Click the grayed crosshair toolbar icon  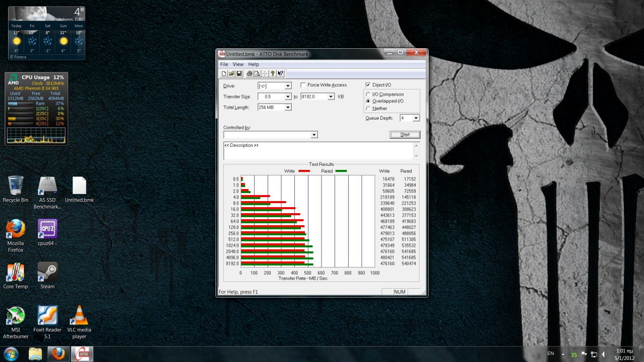[x=265, y=73]
